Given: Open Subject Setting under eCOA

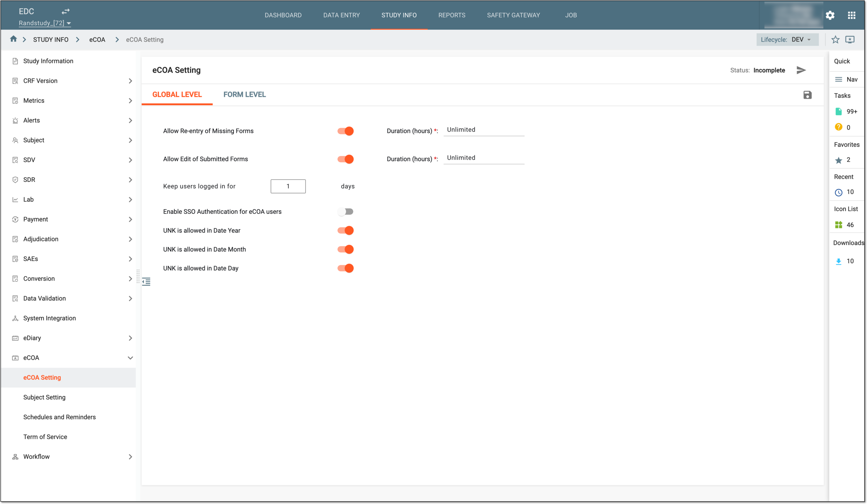Looking at the screenshot, I should point(44,397).
